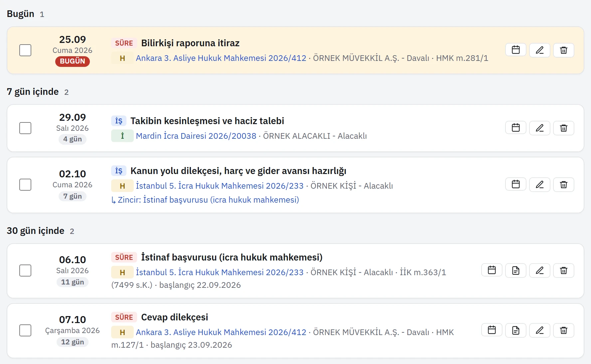Open İstanbul 5. İcra Hukuk Mahkemesi link in İstinaf row

coord(220,273)
